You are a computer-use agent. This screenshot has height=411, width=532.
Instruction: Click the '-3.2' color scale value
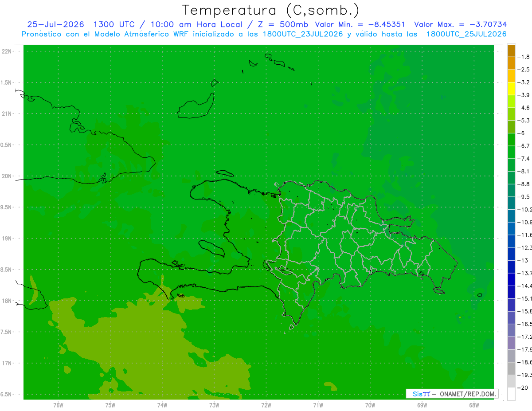coord(524,82)
